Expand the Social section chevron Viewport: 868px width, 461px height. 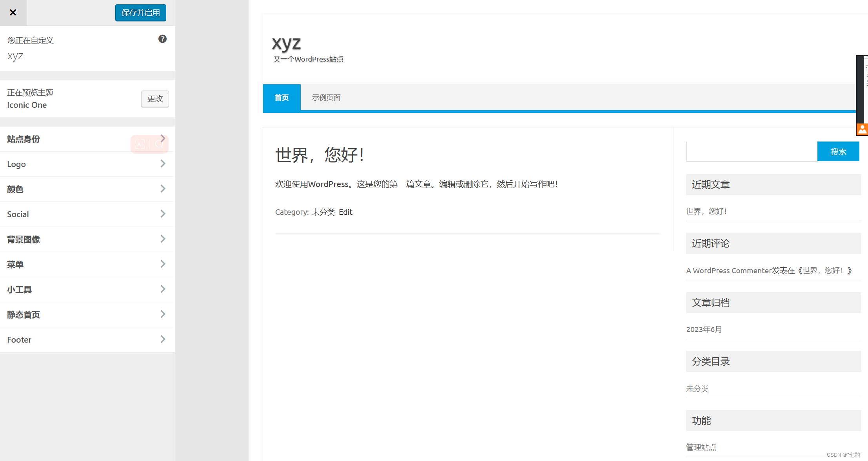point(163,214)
